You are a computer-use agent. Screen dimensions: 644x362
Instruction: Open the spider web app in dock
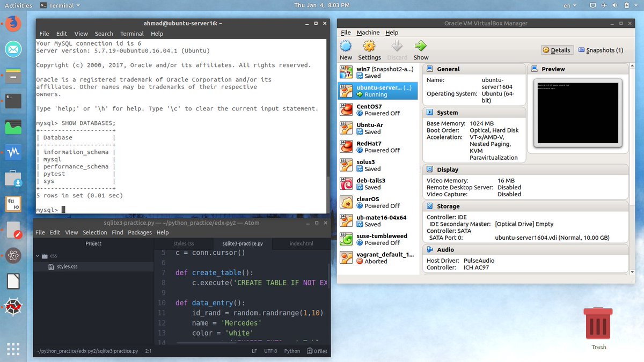13,307
